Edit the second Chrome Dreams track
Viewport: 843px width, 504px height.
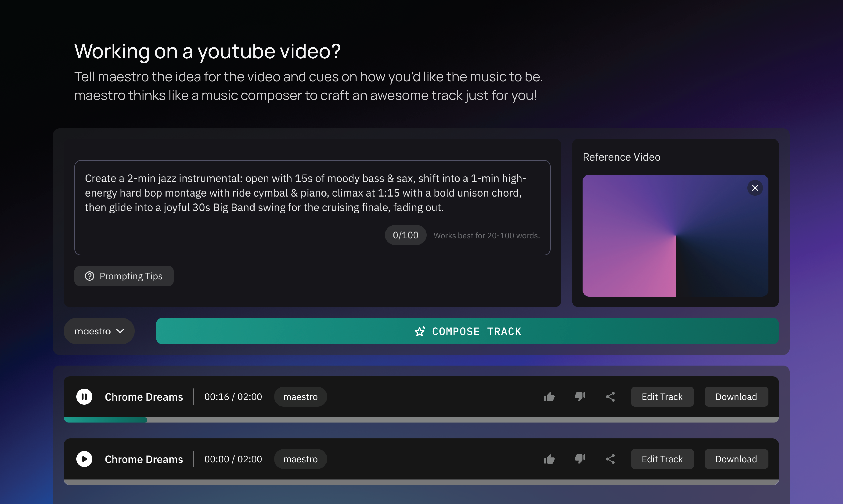click(x=662, y=459)
